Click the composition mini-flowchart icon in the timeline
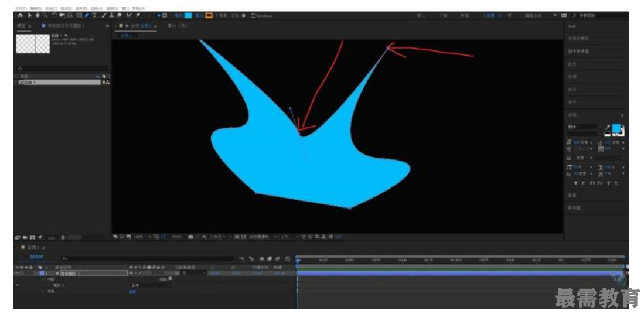 243,258
